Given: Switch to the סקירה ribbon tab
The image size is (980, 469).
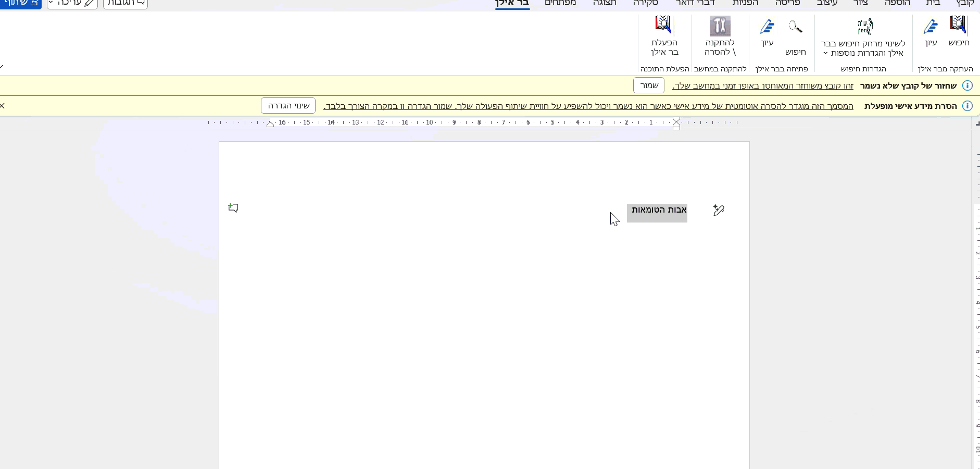Looking at the screenshot, I should pos(646,3).
